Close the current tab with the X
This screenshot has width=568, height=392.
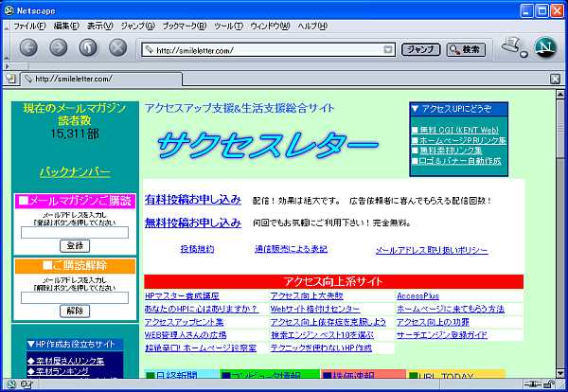pos(555,79)
